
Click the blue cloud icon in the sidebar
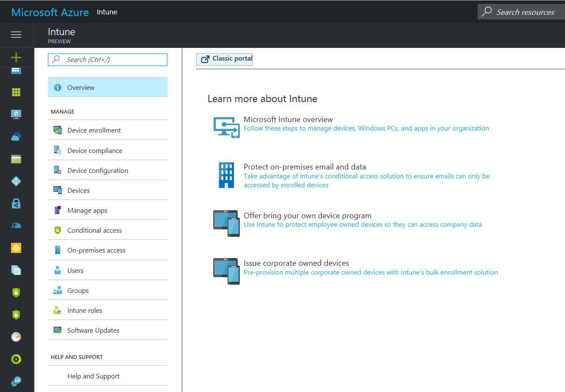pyautogui.click(x=17, y=136)
